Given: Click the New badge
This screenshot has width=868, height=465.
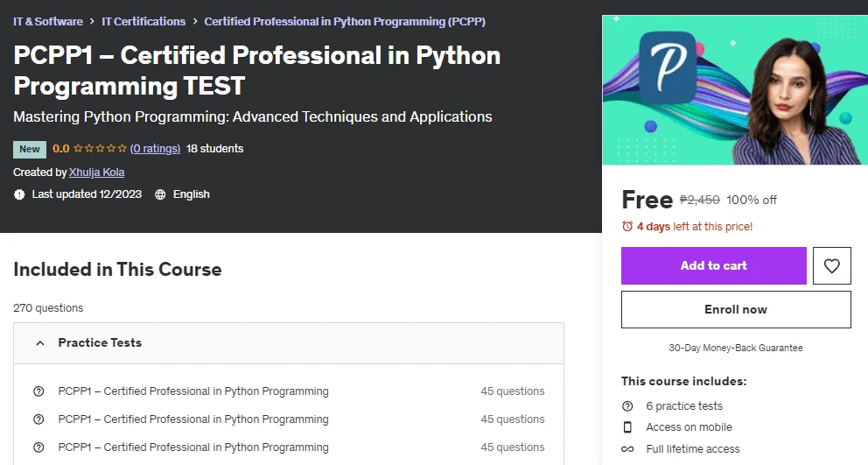Looking at the screenshot, I should pyautogui.click(x=30, y=149).
